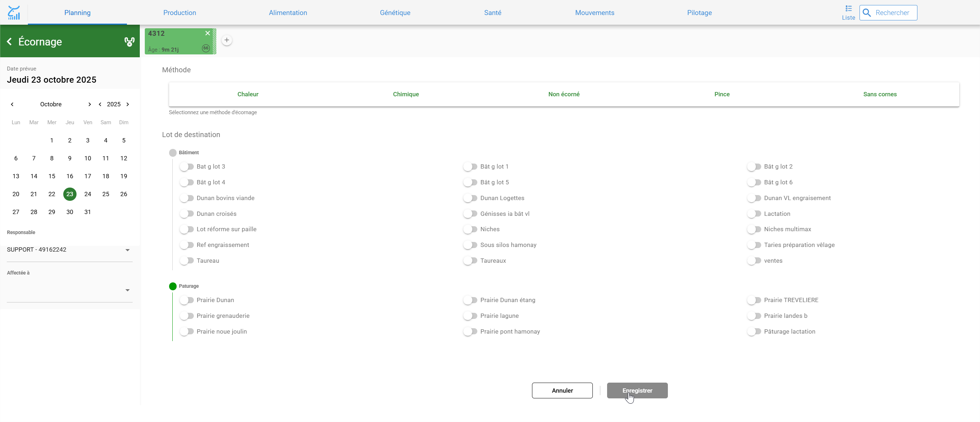Click the grey Bâtiment group circle
This screenshot has height=422, width=980.
(173, 153)
